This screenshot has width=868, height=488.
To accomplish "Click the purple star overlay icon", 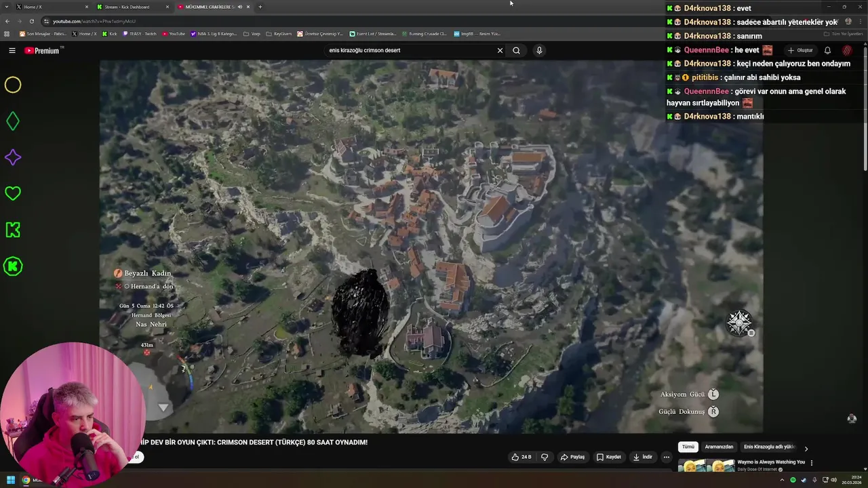I will 13,157.
